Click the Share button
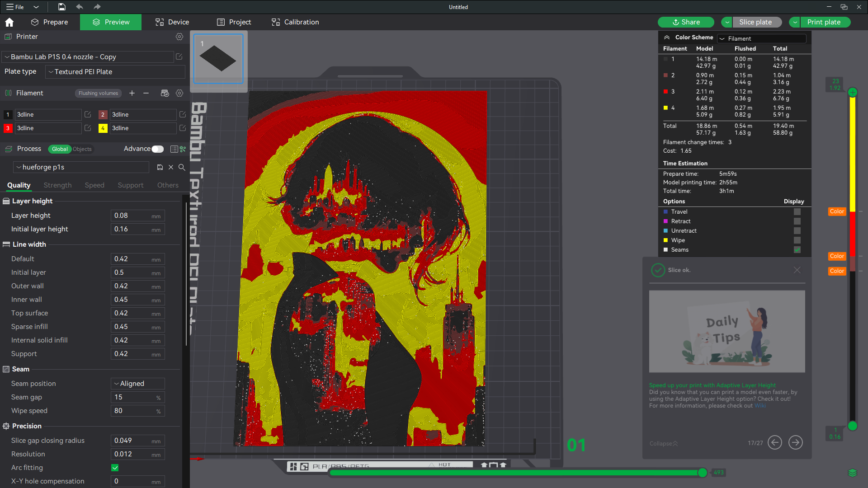This screenshot has height=488, width=868. [x=686, y=22]
